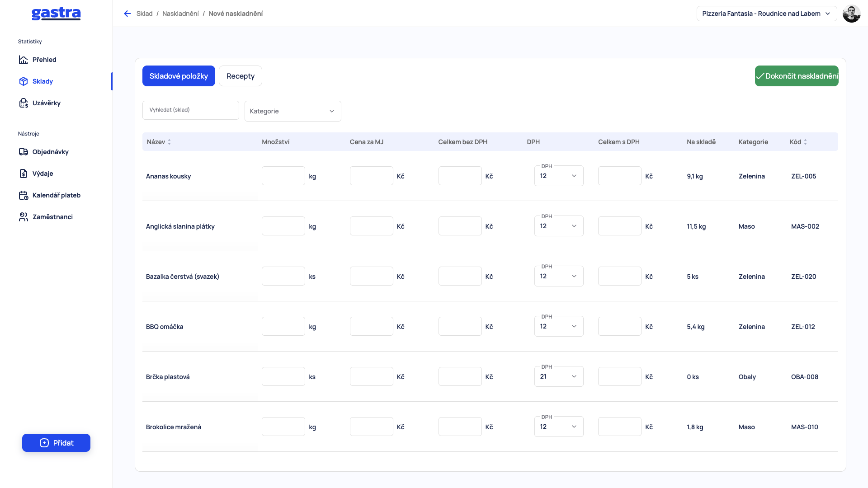Image resolution: width=868 pixels, height=488 pixels.
Task: Open Uzávěrky in the sidebar
Action: (x=46, y=103)
